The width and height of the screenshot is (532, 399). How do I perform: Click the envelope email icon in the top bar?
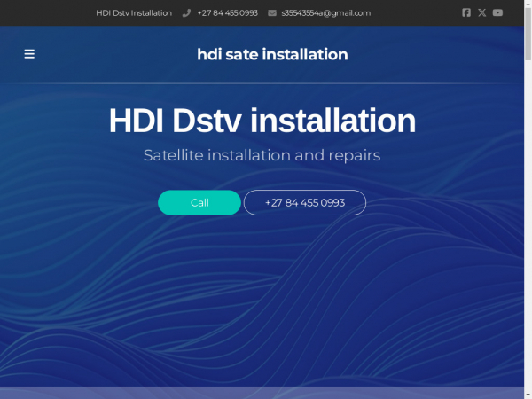click(272, 13)
